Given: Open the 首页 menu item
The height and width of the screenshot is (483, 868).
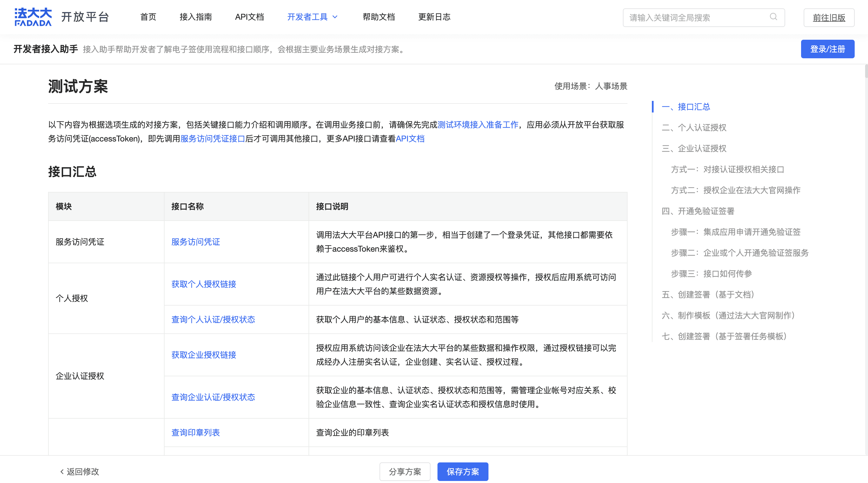Looking at the screenshot, I should click(148, 17).
